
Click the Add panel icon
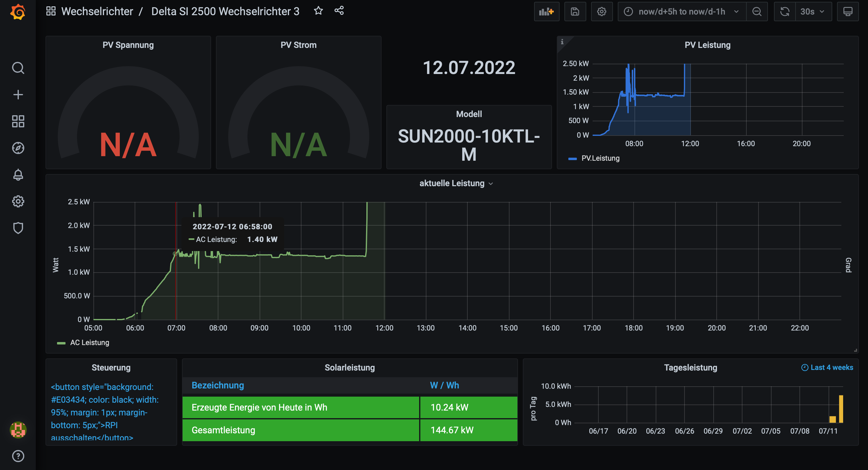546,12
